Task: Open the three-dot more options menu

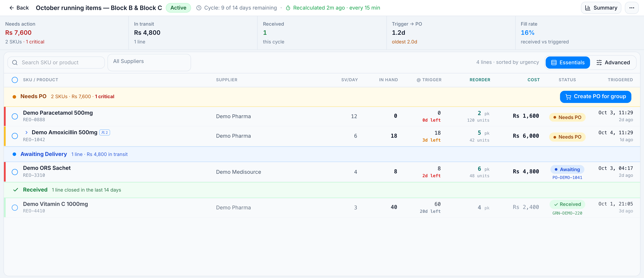Action: (x=632, y=8)
